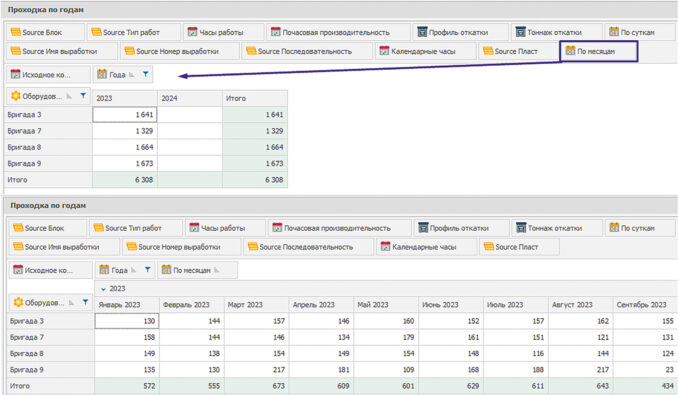Open the Года filter funnel in lower pivot
The image size is (678, 395).
coord(147,270)
